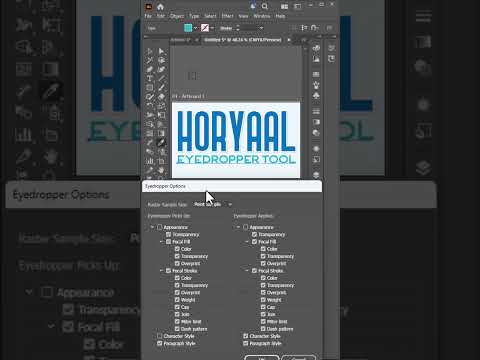Viewport: 480px width, 360px height.
Task: Click the '01 - Artboard 1' label
Action: point(188,96)
